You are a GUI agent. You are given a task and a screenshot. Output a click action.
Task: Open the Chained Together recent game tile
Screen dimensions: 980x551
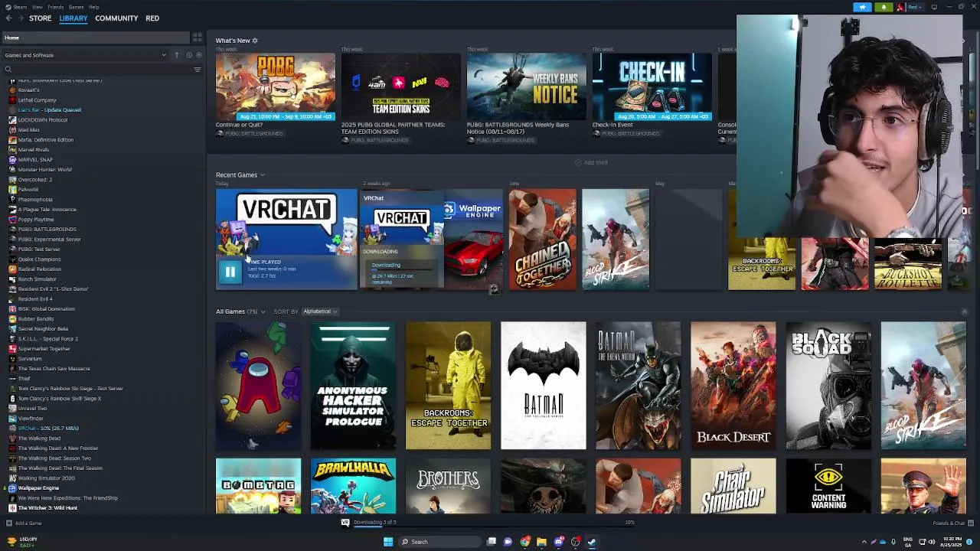tap(542, 240)
